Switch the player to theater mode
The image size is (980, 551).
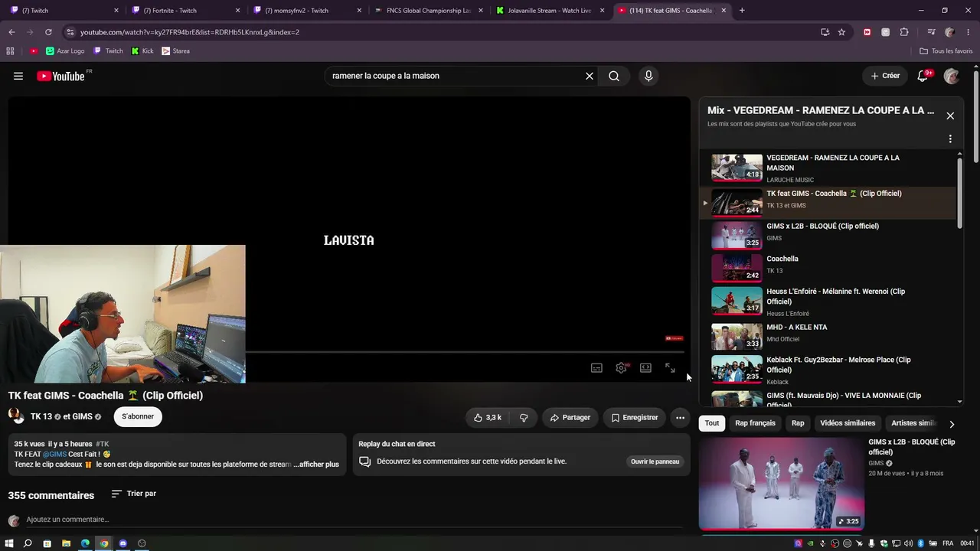coord(645,368)
